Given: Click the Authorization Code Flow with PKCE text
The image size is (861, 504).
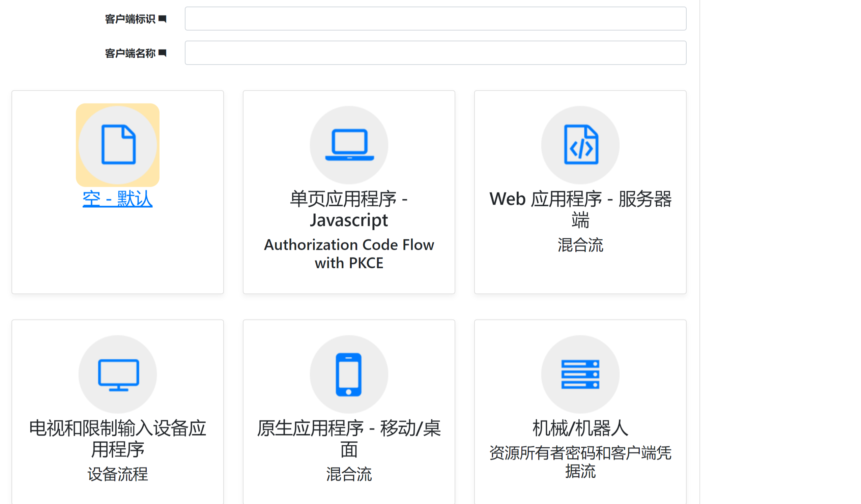Looking at the screenshot, I should coord(349,254).
